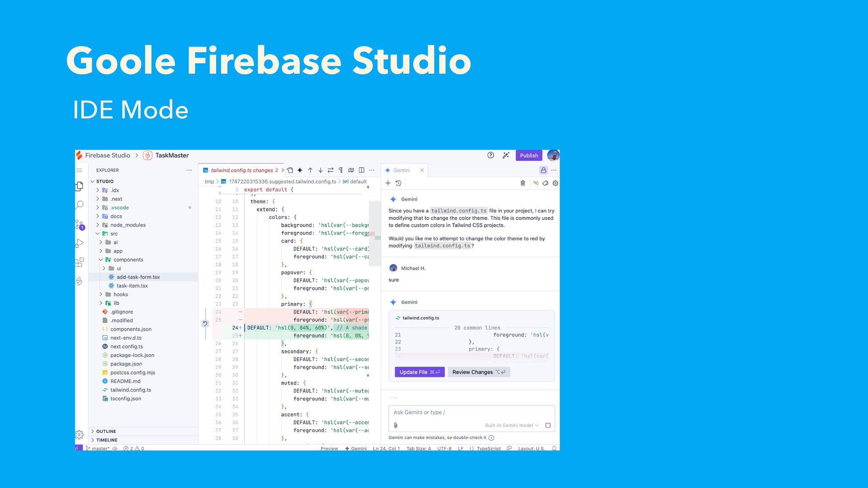
Task: Expand the OUTLINE section
Action: coord(106,432)
